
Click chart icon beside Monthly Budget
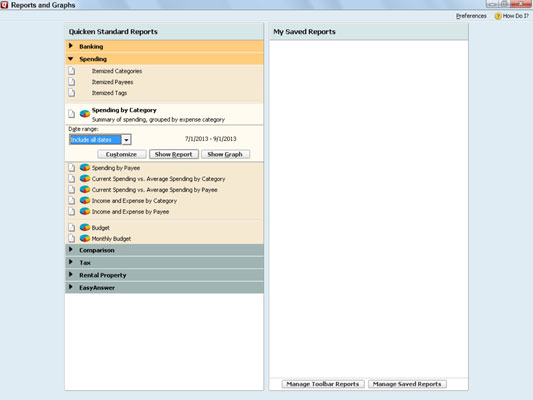[85, 238]
